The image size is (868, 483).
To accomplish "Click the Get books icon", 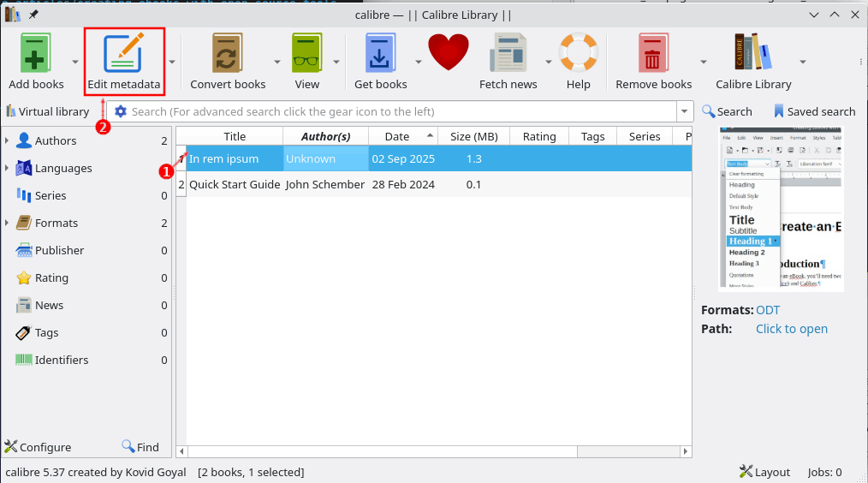I will coord(380,54).
